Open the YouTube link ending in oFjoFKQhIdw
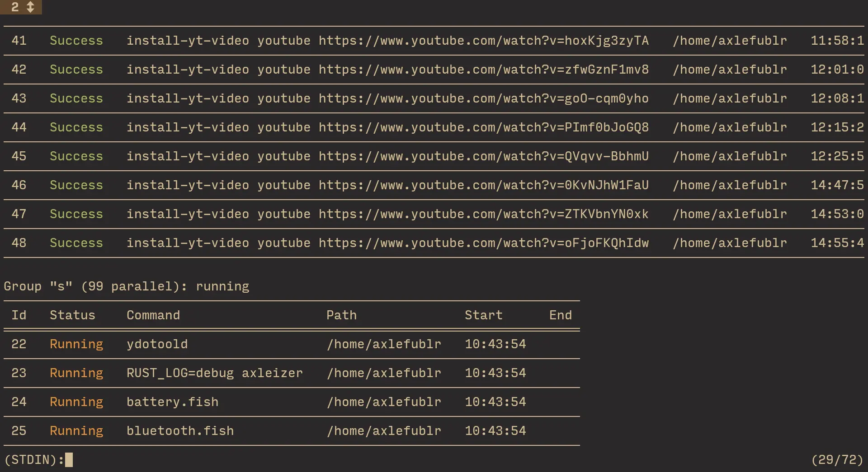Viewport: 868px width, 472px height. click(x=483, y=243)
